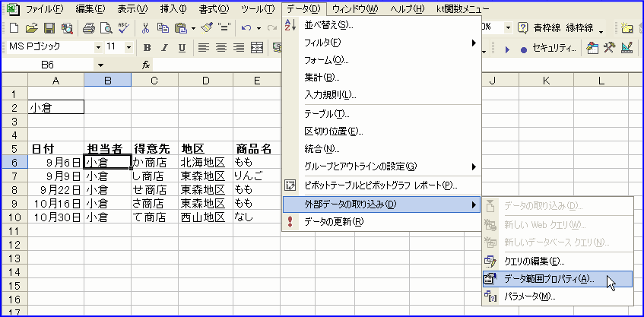The height and width of the screenshot is (317, 644).
Task: Open Control Toolbox hammer-wrench icon
Action: tap(610, 48)
